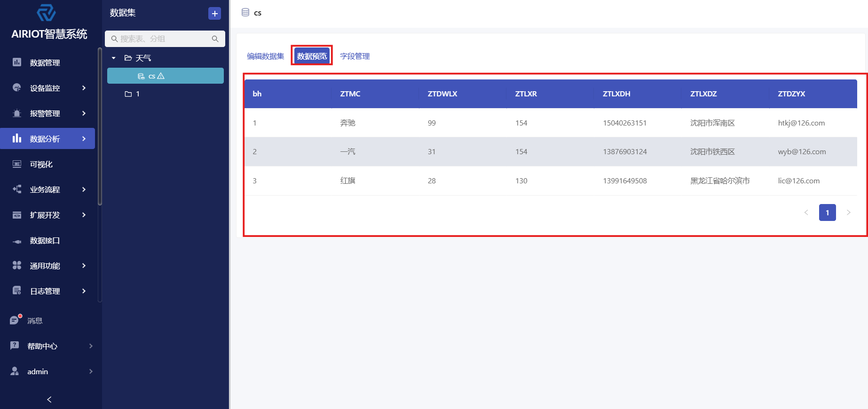Click the plus icon to add dataset
Image resolution: width=868 pixels, height=409 pixels.
click(214, 14)
